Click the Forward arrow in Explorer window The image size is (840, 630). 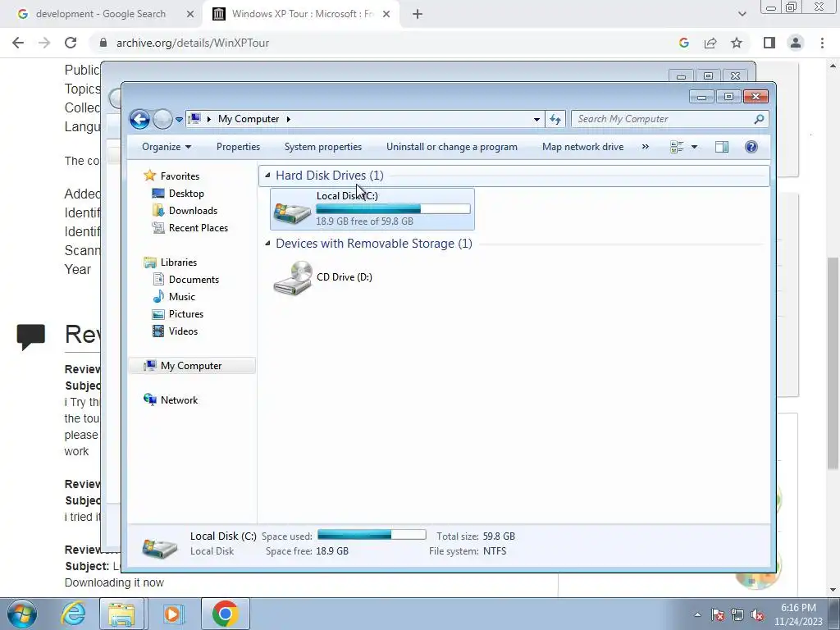click(162, 119)
